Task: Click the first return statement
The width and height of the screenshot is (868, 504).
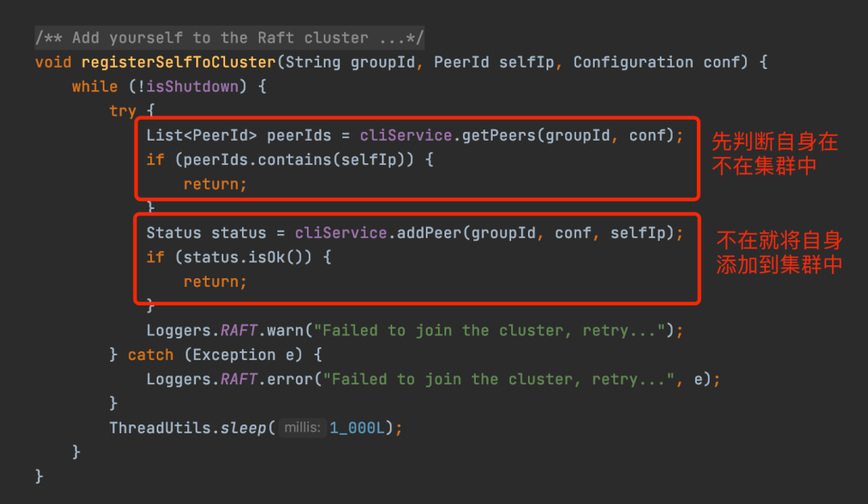Action: pyautogui.click(x=215, y=184)
